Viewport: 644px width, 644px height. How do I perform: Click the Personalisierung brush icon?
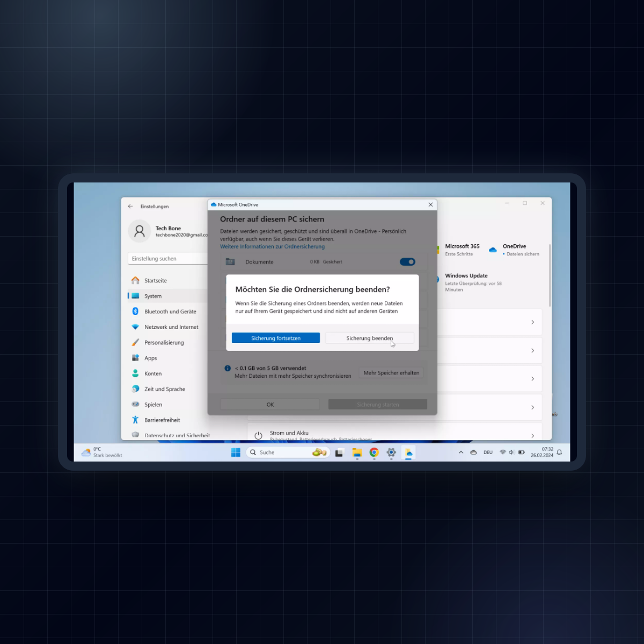click(135, 342)
